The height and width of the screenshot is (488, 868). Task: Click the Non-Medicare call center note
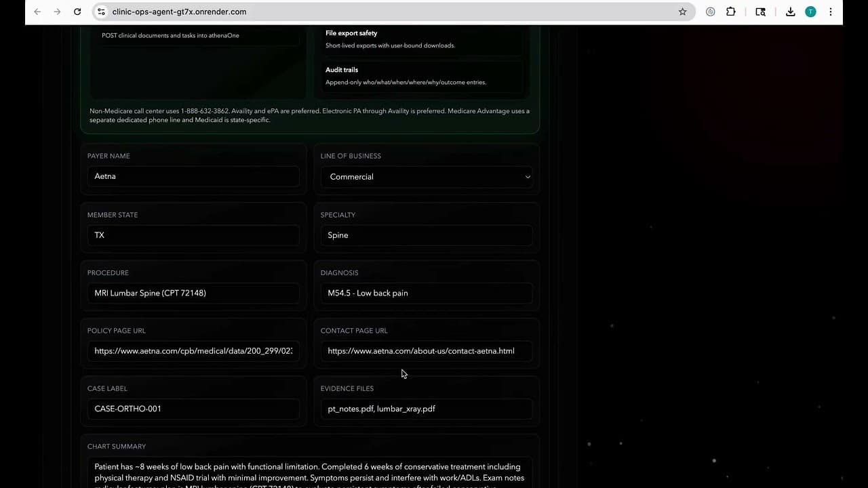coord(310,115)
